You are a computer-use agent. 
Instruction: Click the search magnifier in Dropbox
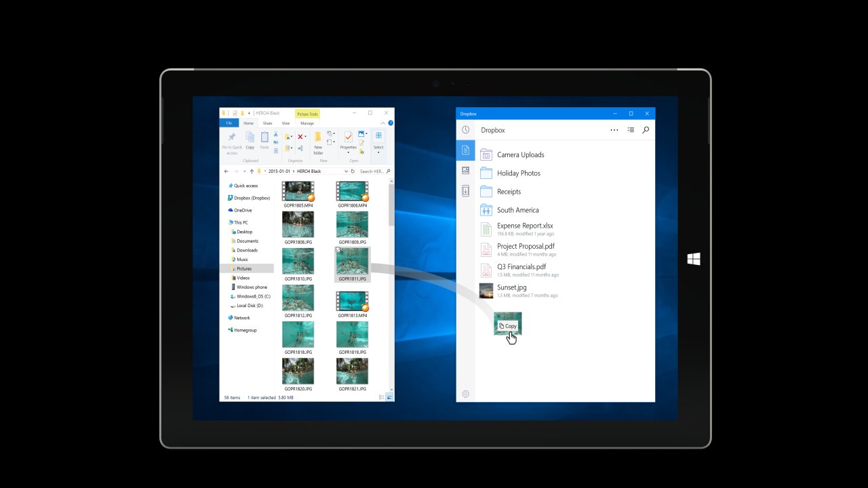pos(646,130)
